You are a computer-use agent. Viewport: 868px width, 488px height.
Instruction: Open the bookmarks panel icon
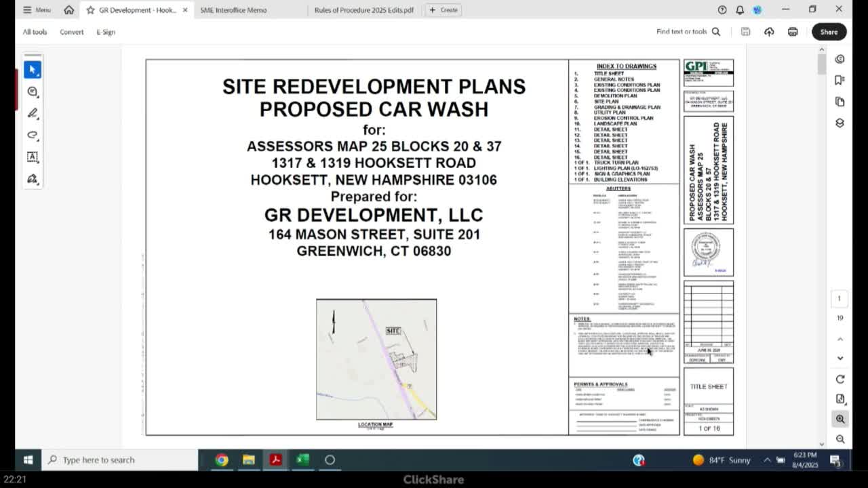coord(840,80)
